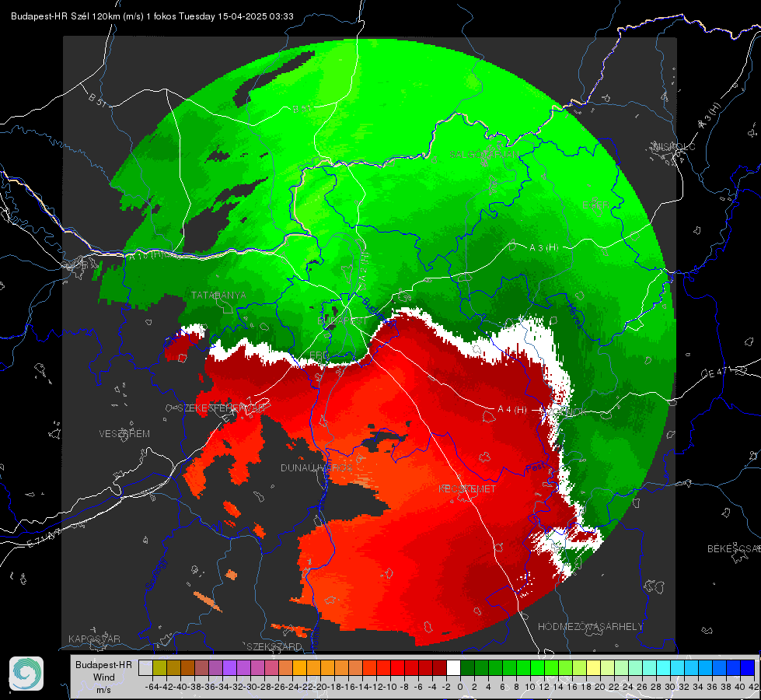
Task: Click the 'SZEKSZARD' city label
Action: pos(274,646)
